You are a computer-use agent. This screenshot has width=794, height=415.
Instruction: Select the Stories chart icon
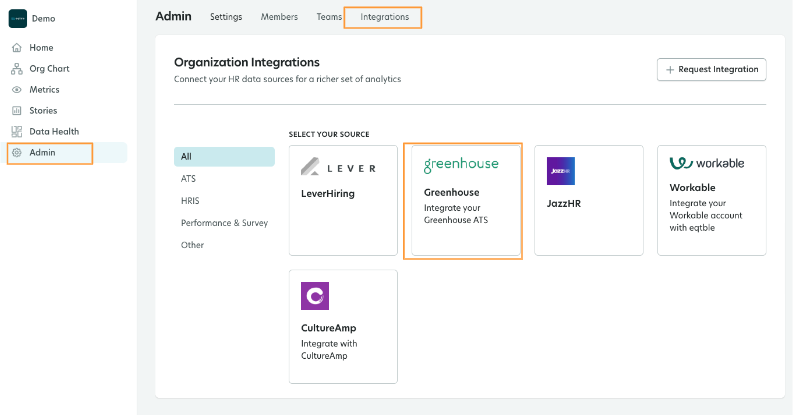point(17,111)
